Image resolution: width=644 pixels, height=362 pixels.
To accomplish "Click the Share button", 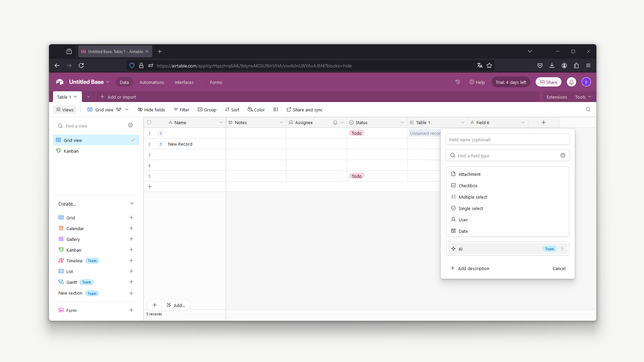I will (548, 82).
